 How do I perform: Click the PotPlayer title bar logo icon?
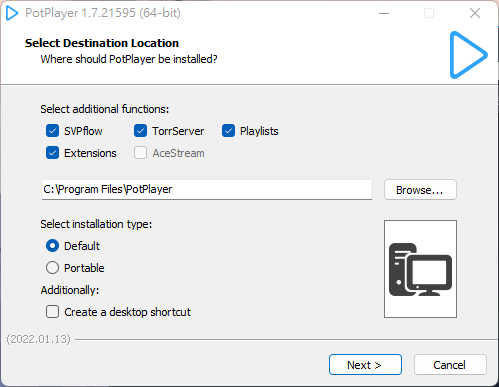click(12, 13)
